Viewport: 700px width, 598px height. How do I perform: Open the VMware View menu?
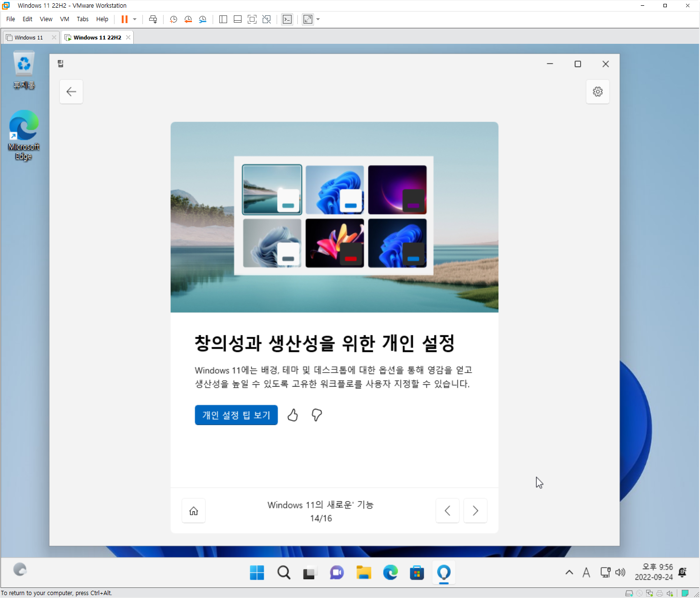point(46,19)
